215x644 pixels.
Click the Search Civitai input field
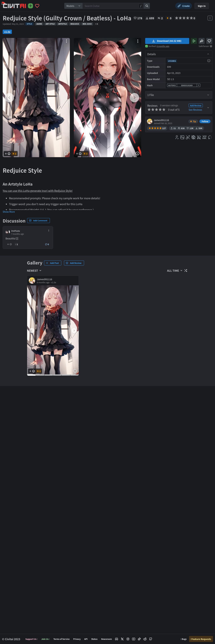(x=110, y=6)
